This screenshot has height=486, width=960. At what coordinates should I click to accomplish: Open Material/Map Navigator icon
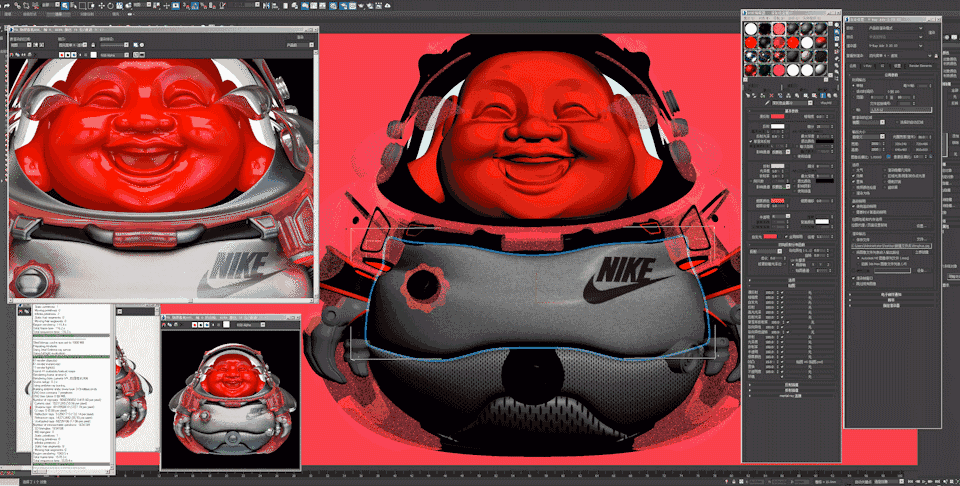[x=837, y=78]
